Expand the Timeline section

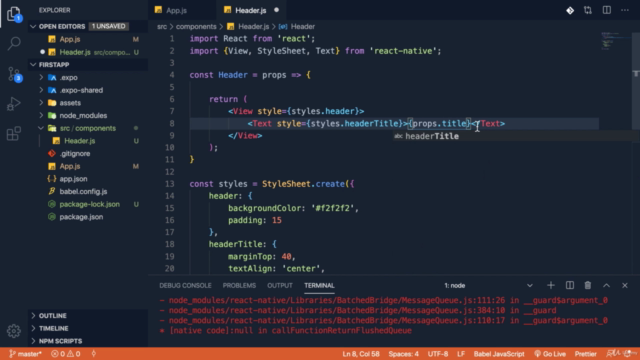[x=88, y=328]
